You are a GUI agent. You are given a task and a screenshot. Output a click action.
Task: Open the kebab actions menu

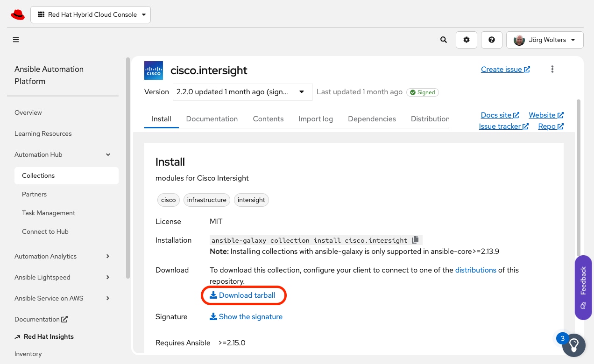[552, 70]
